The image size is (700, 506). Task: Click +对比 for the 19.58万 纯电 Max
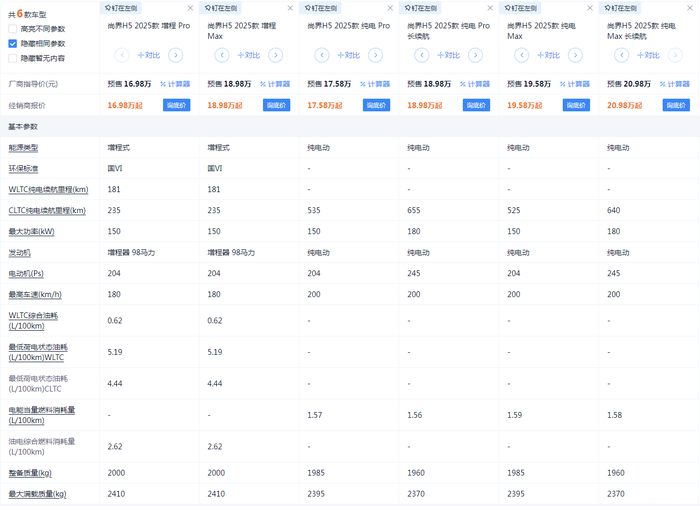(549, 56)
